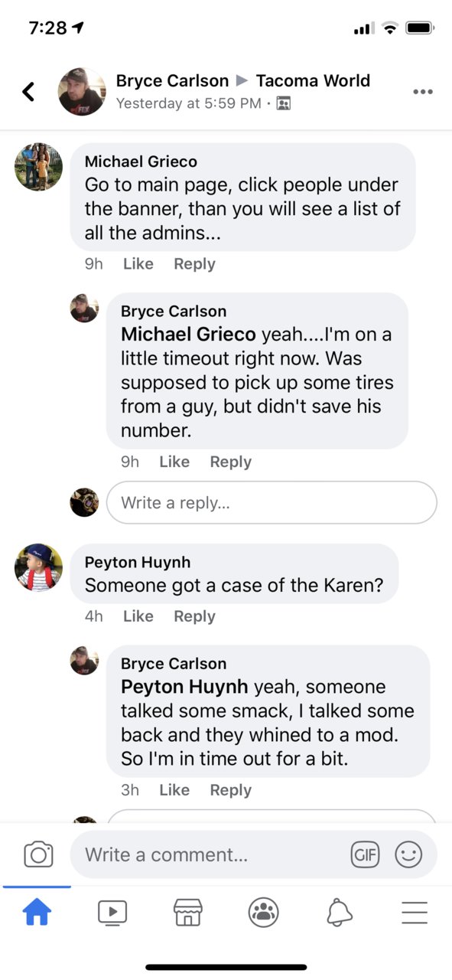The height and width of the screenshot is (980, 452).
Task: Open the Watch video tab
Action: pyautogui.click(x=112, y=912)
